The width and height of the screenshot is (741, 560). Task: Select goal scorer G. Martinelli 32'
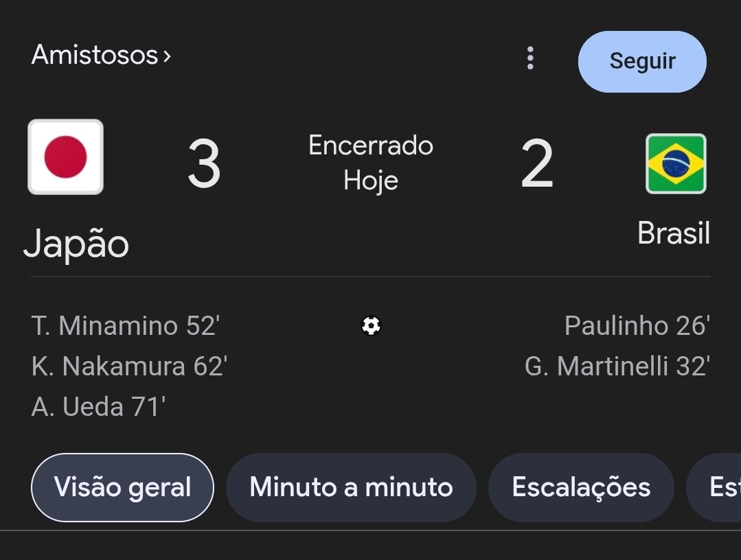click(x=617, y=366)
